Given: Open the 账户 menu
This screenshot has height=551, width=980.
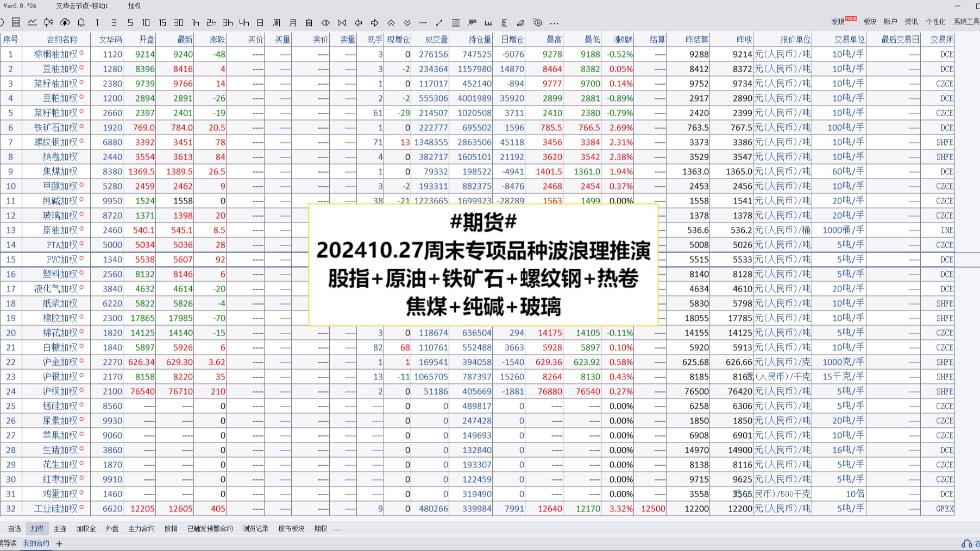Looking at the screenshot, I should (x=890, y=21).
